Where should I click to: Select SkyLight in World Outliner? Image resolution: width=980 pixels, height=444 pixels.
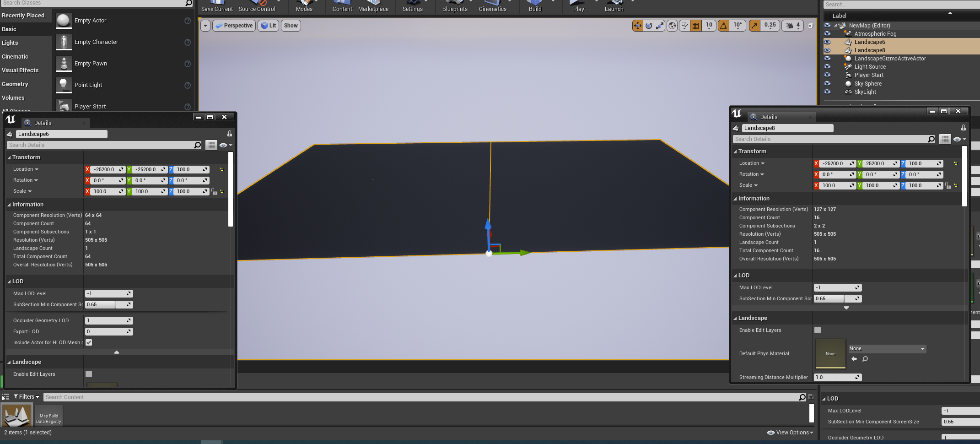pos(865,92)
